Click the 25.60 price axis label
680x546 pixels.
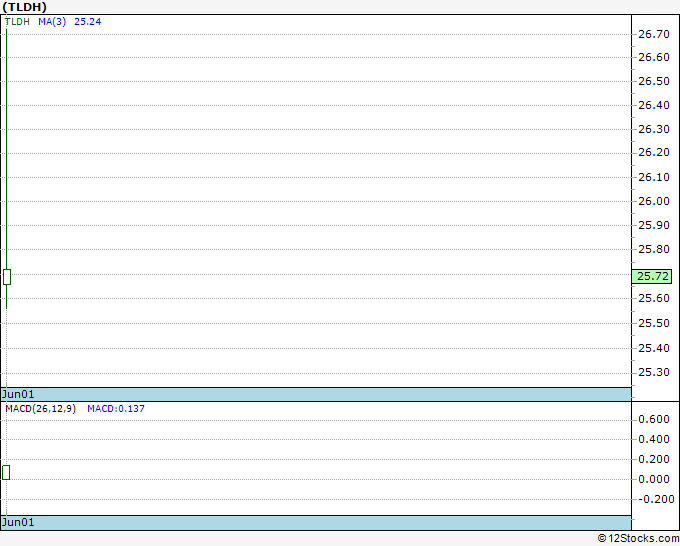[654, 298]
